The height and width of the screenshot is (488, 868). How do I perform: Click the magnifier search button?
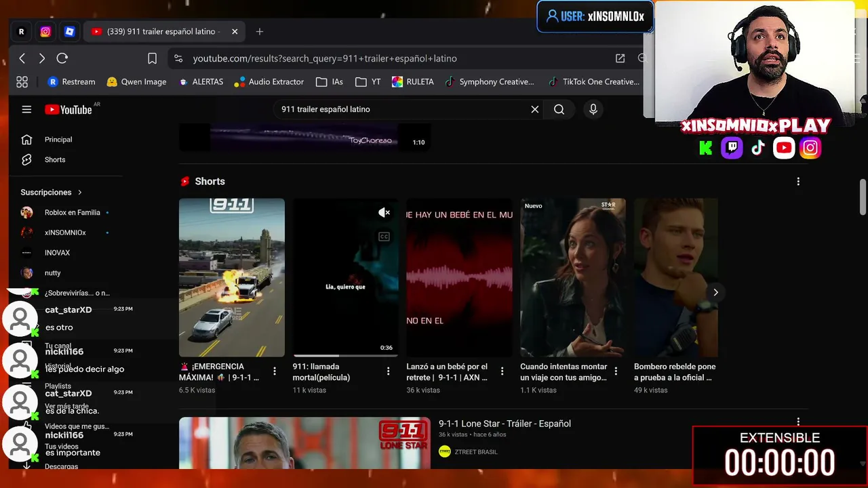coord(559,109)
